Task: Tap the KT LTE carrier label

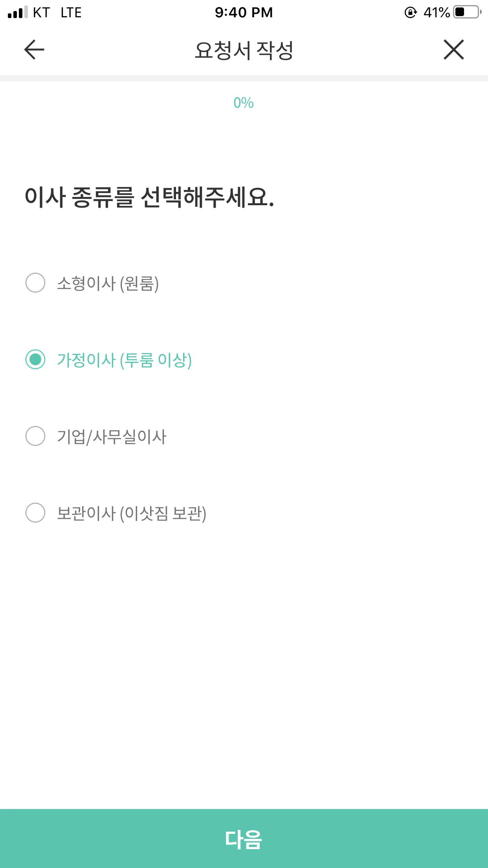Action: tap(57, 13)
